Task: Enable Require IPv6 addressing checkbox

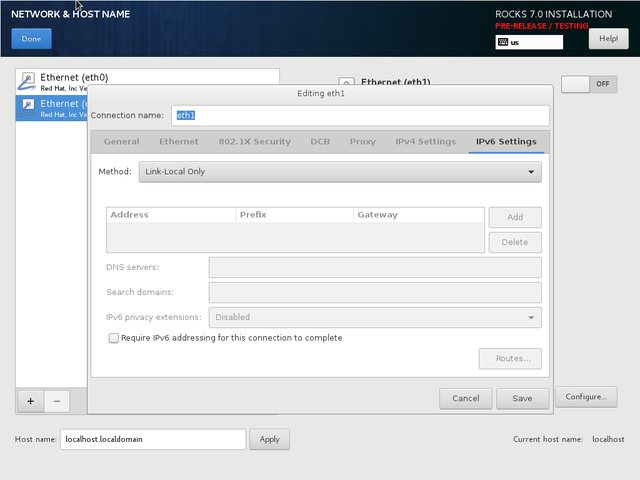Action: [113, 338]
